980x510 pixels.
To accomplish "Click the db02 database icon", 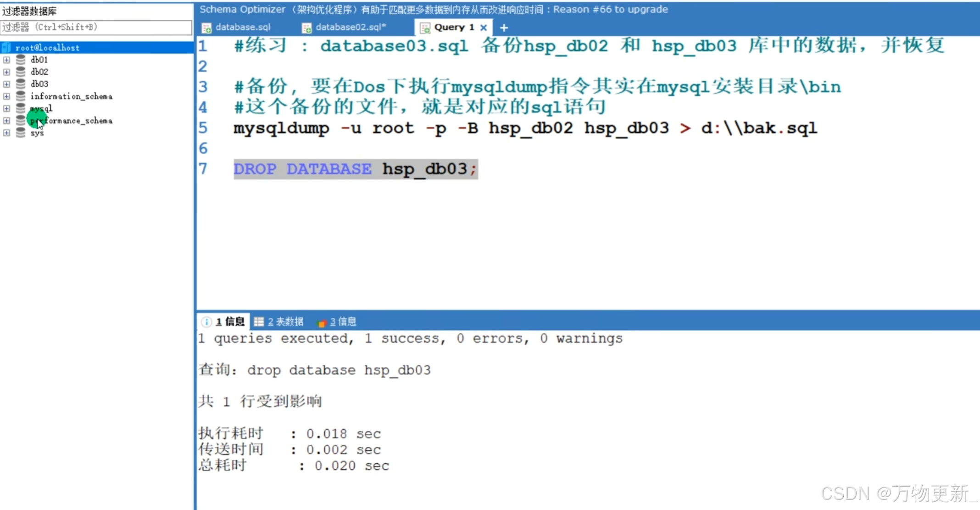I will [x=21, y=72].
